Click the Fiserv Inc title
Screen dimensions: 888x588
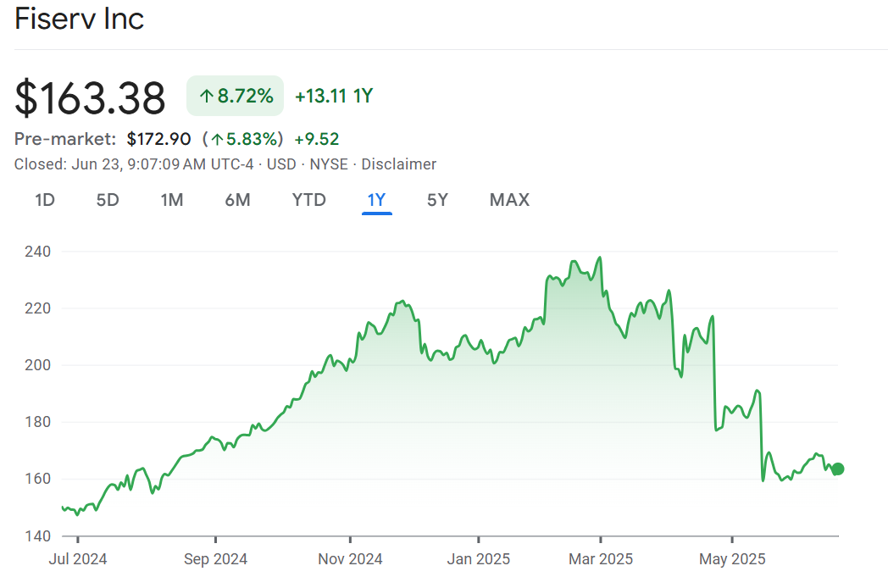coord(80,19)
